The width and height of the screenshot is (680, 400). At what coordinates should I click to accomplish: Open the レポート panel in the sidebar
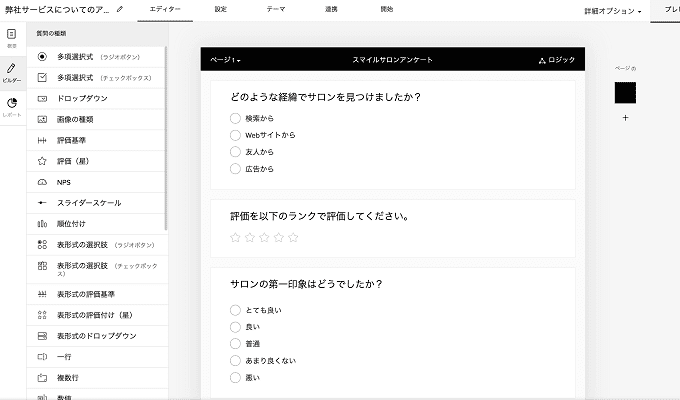(x=12, y=107)
